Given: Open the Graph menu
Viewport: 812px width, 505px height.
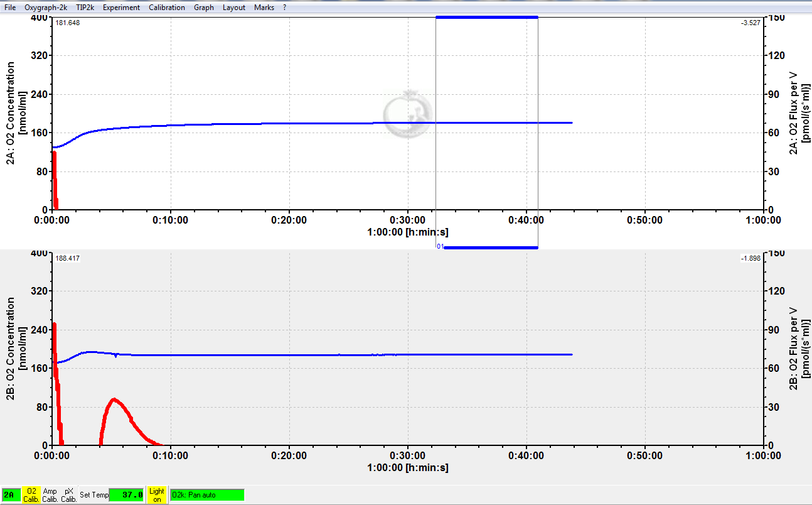Looking at the screenshot, I should (x=204, y=8).
